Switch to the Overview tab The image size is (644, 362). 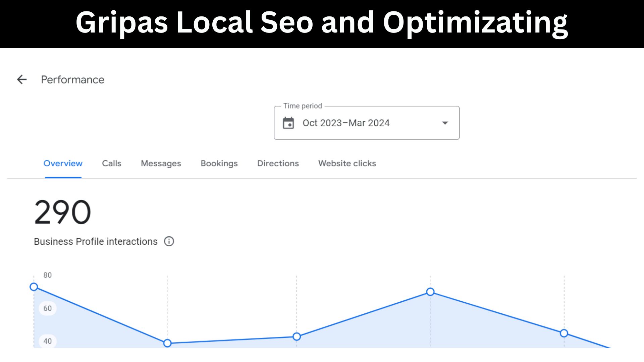point(63,163)
